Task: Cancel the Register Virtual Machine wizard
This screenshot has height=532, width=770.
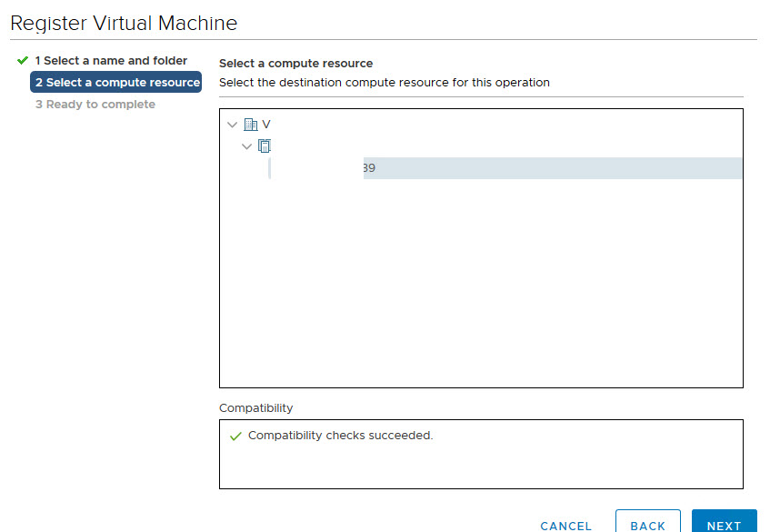Action: point(565,526)
